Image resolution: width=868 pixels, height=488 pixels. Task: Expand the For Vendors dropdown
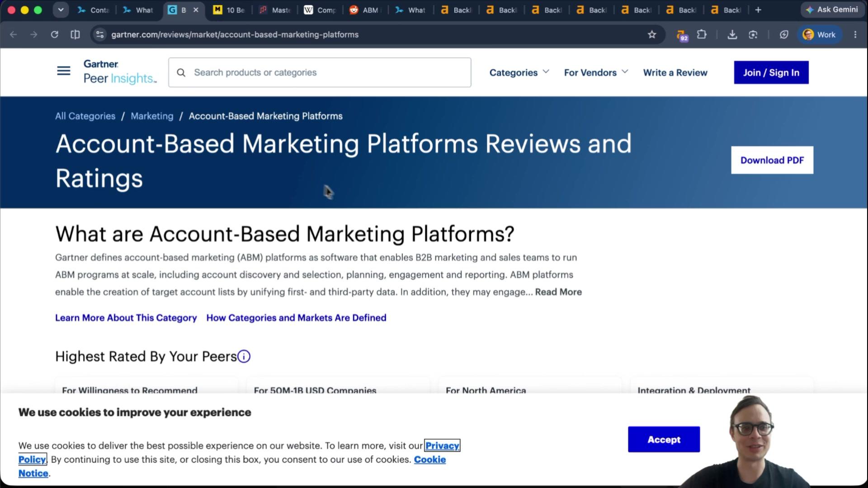[x=596, y=72]
